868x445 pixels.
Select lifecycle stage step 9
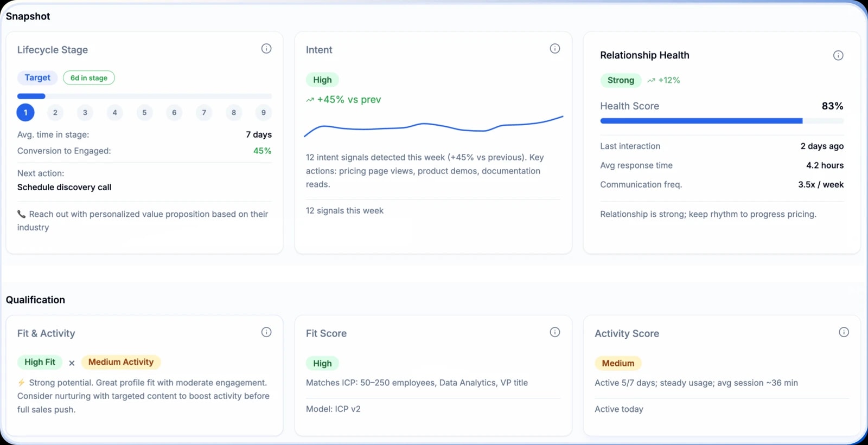pos(264,113)
